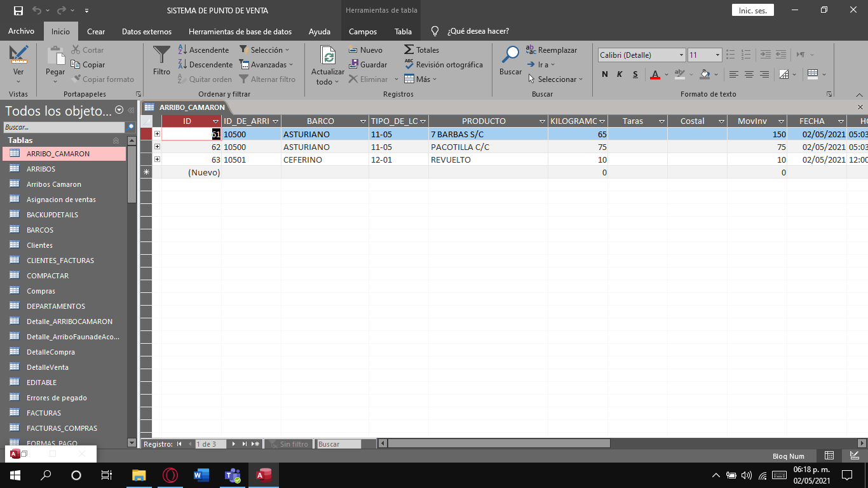
Task: Toggle center text alignment
Action: coord(749,74)
